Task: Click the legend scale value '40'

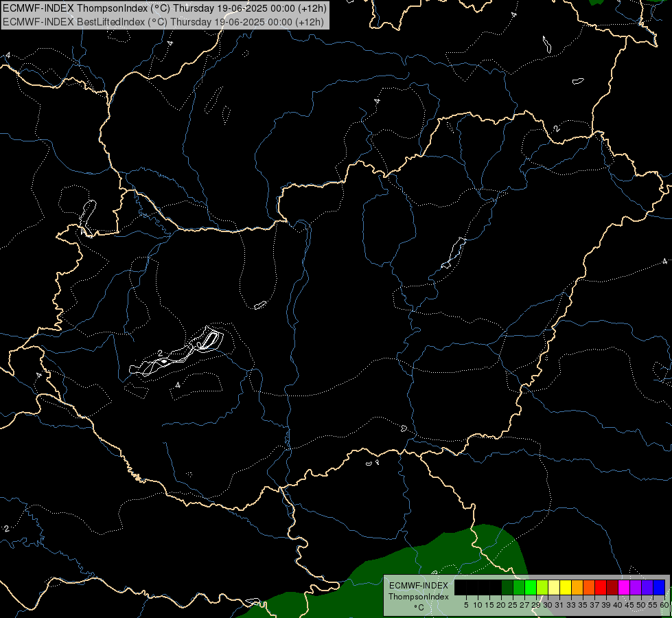Action: tap(618, 605)
